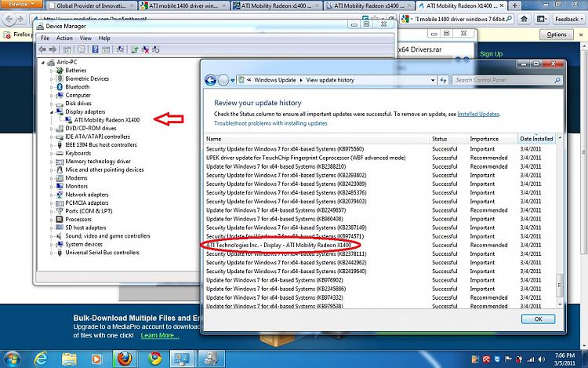
Task: Click Forward arrow in Device Manager toolbar
Action: coord(53,49)
